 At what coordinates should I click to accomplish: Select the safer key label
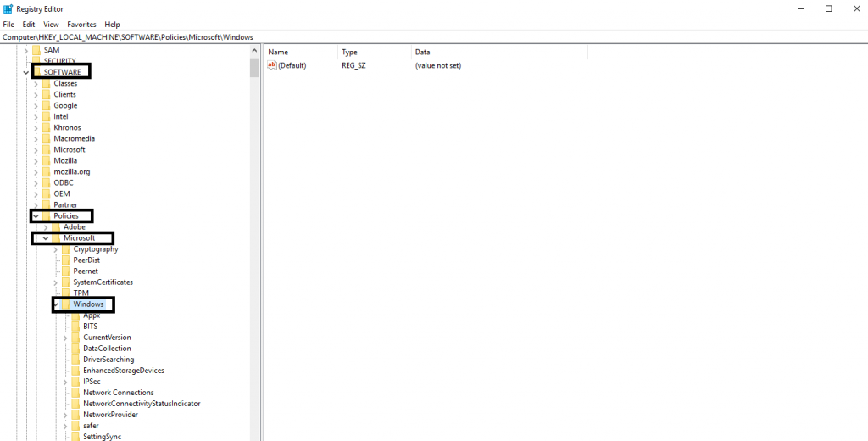tap(91, 426)
